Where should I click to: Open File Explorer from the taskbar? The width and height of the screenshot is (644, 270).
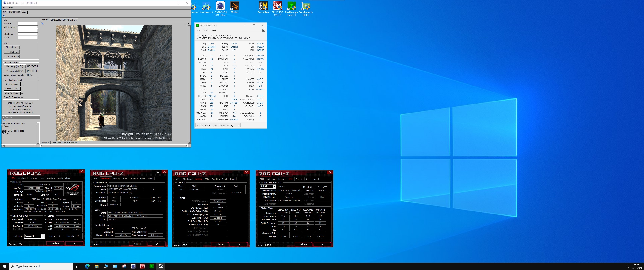click(x=96, y=266)
